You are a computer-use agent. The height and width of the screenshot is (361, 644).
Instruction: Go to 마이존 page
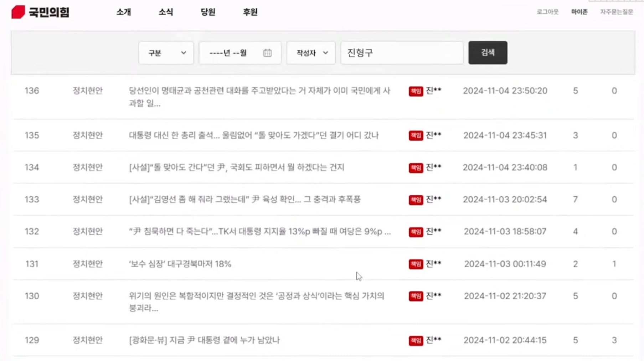click(x=579, y=12)
